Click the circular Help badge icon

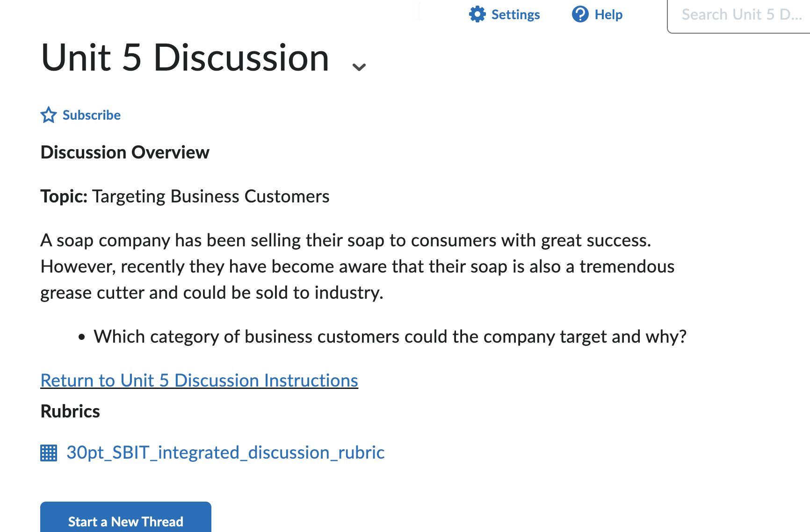pos(580,14)
